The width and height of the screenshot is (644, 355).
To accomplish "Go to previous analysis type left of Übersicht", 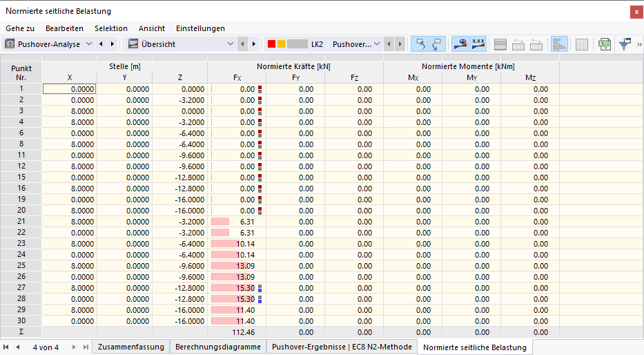I will pyautogui.click(x=101, y=44).
